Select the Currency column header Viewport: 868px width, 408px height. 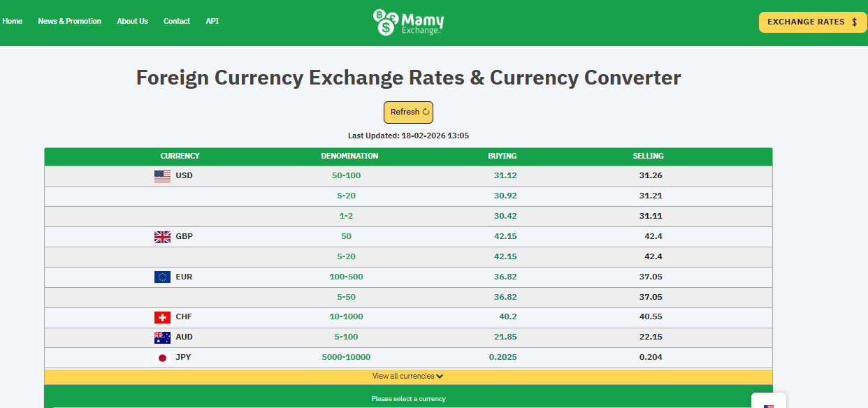[x=180, y=156]
